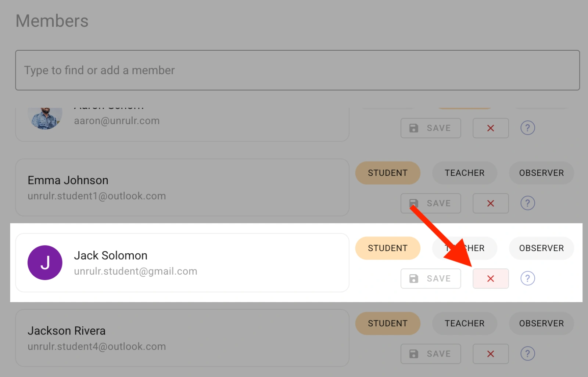
Task: Save Emma Johnson's role changes
Action: tap(430, 203)
